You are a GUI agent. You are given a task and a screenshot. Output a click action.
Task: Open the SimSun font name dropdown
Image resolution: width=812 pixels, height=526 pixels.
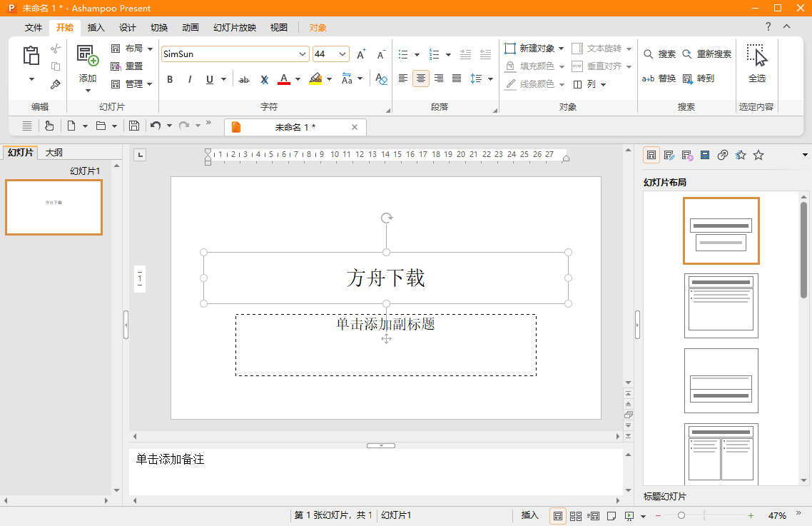pos(302,54)
